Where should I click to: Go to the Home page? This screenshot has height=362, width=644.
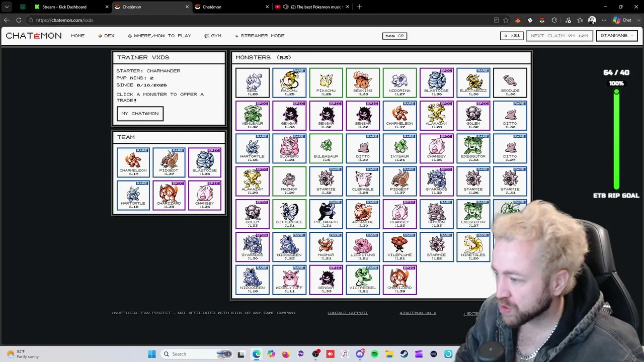coord(78,36)
